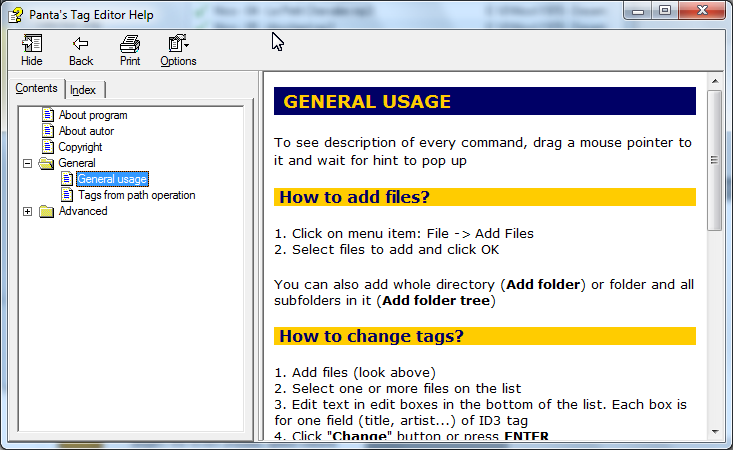Select the General usage topic
The image size is (733, 450).
[x=112, y=179]
